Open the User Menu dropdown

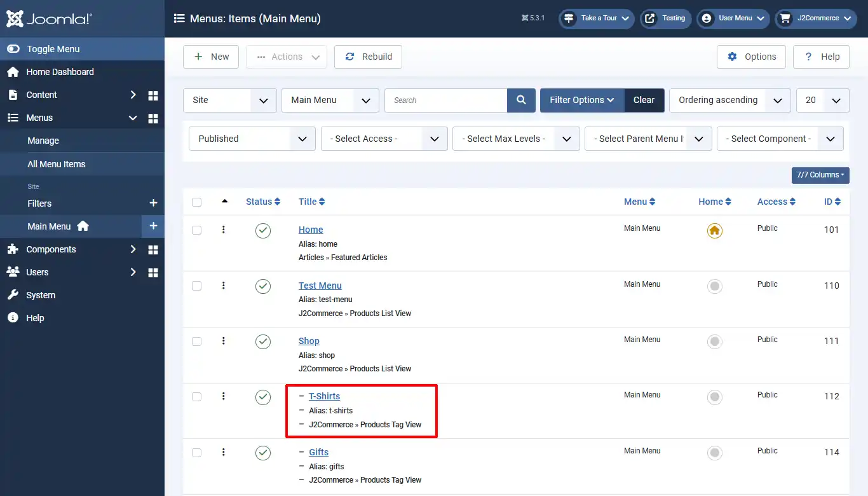point(733,18)
